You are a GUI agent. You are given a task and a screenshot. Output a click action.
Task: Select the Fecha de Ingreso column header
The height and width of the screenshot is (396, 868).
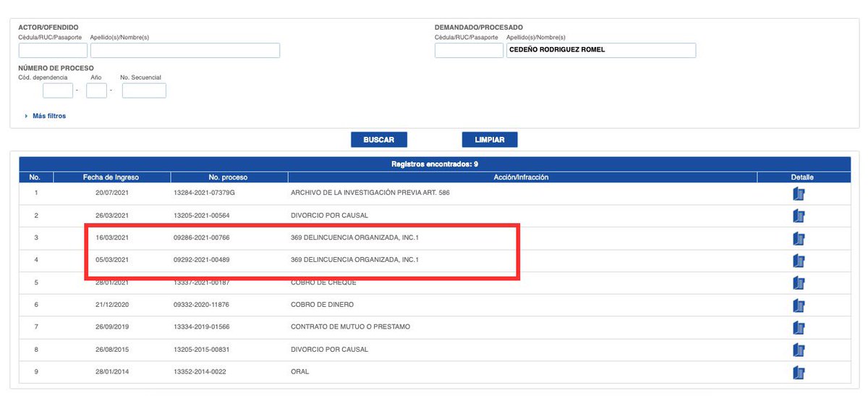(111, 177)
